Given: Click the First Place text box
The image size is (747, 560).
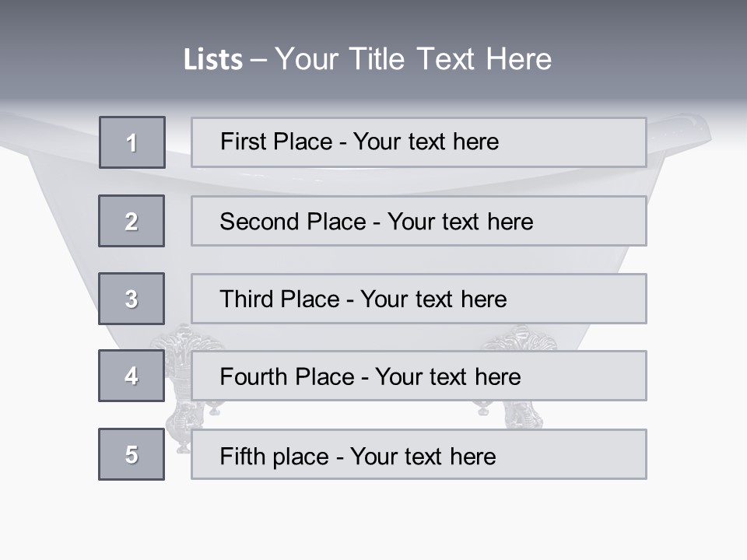Looking at the screenshot, I should pyautogui.click(x=419, y=142).
